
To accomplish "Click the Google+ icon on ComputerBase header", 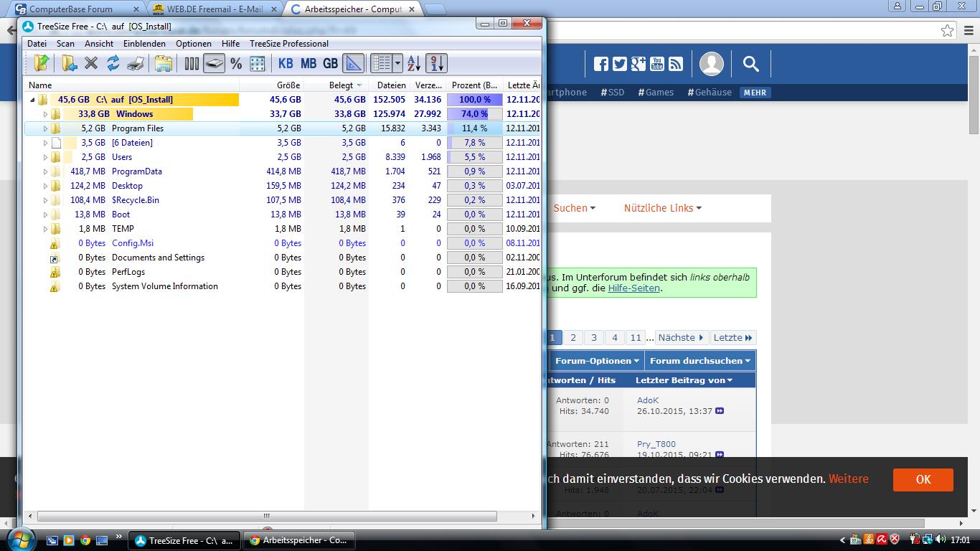I will 639,64.
